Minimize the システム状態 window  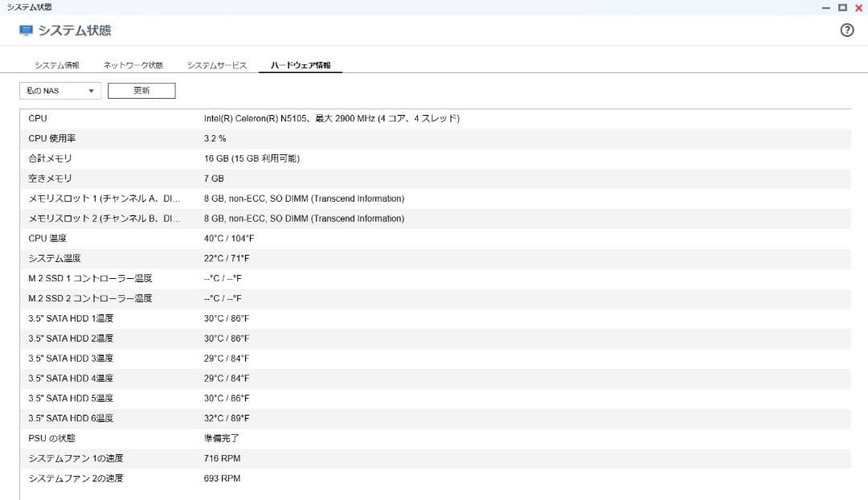826,8
